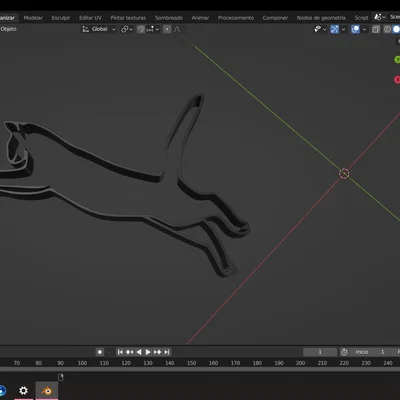Toggle the show overlays icon
The height and width of the screenshot is (400, 400).
tap(355, 29)
